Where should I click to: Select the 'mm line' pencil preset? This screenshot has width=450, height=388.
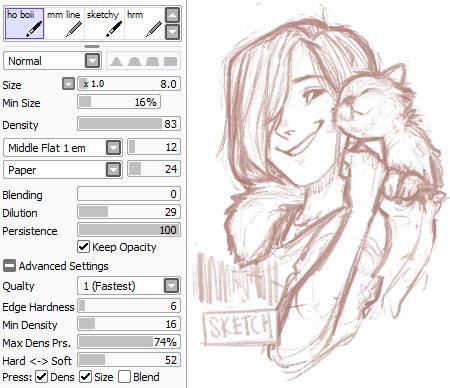64,24
